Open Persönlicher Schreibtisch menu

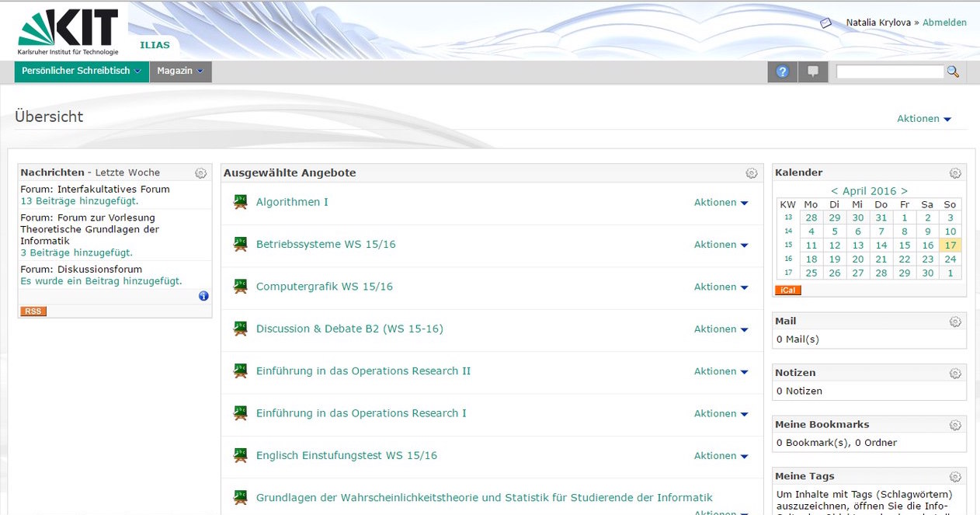point(81,71)
